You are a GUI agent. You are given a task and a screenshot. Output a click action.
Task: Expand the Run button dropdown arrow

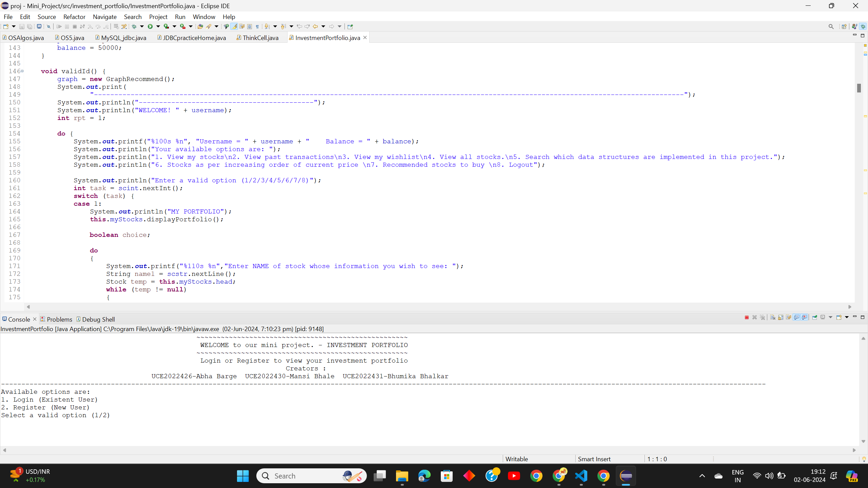tap(158, 26)
